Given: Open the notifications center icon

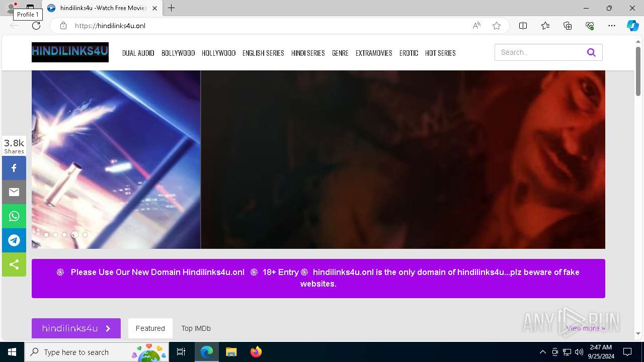Looking at the screenshot, I should [x=627, y=352].
